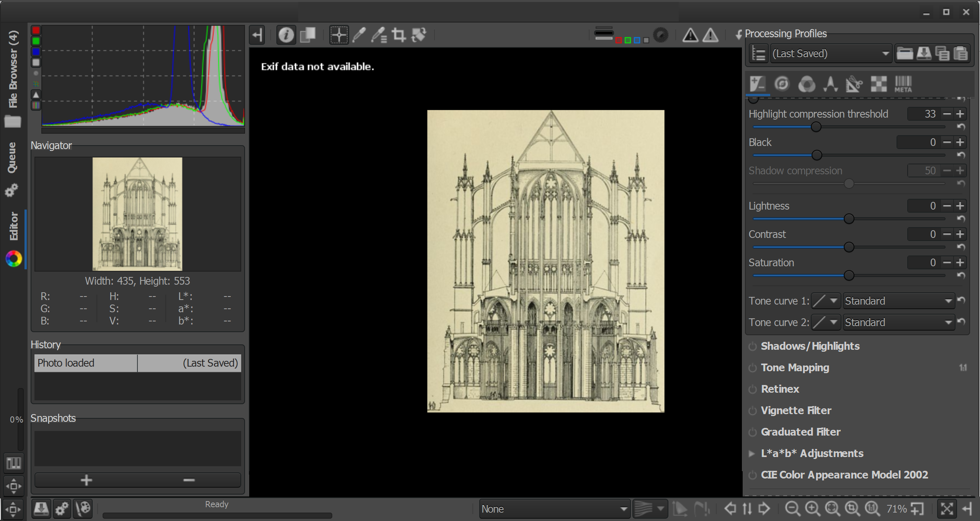Toggle the clipped shadow warning triangle

click(690, 35)
